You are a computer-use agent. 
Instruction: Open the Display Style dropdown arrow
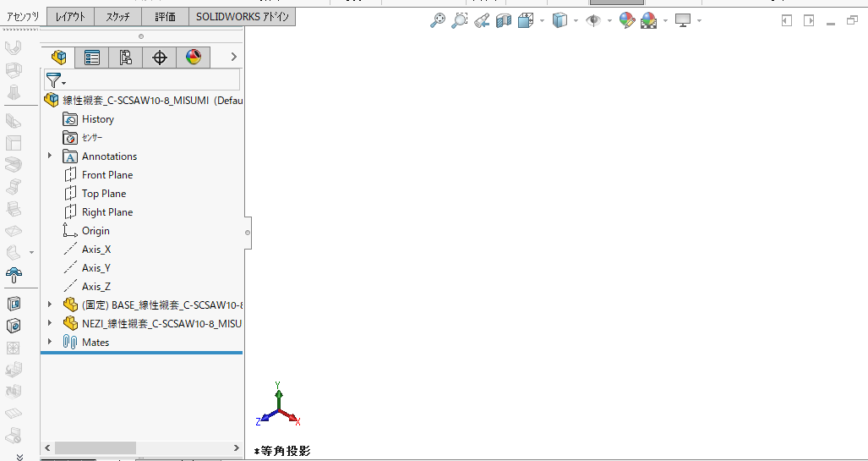pos(576,21)
